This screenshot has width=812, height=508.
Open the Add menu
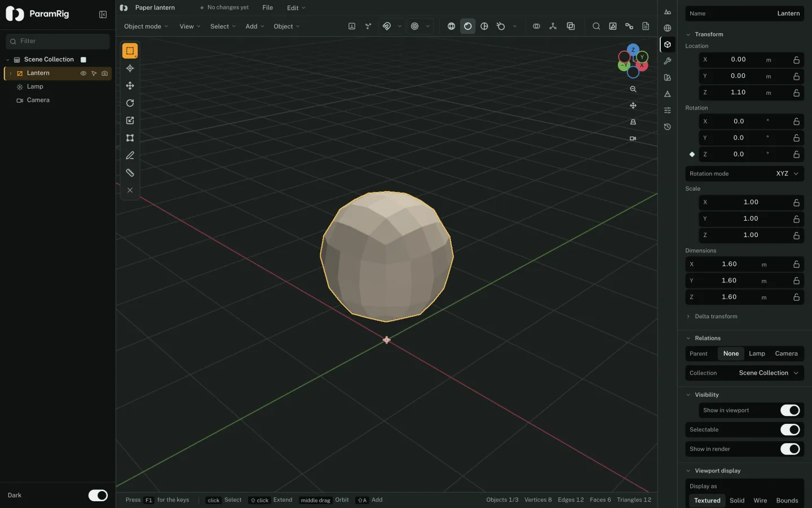[x=255, y=27]
